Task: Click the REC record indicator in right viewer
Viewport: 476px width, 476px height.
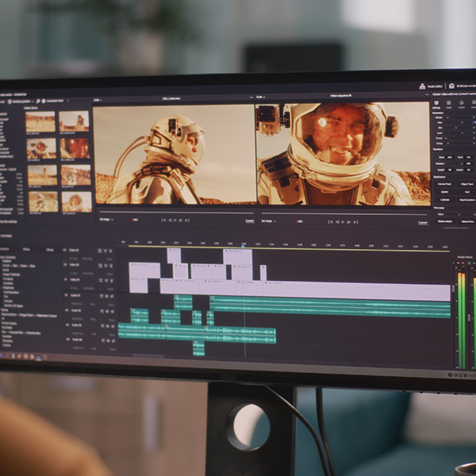Action: 300,222
